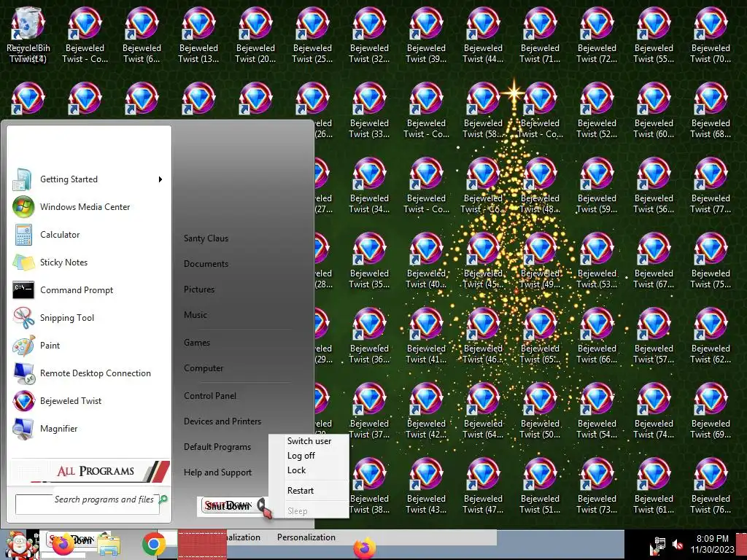Select the Bejeweled Twist (32... desktop shortcut

[369, 35]
